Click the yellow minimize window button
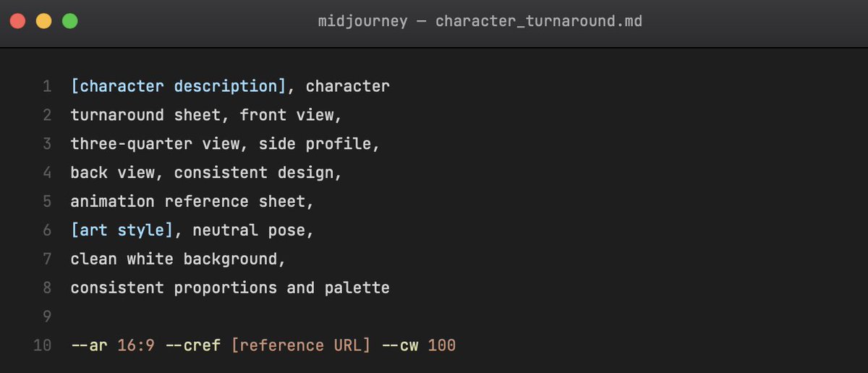Viewport: 868px width, 373px height. point(43,21)
